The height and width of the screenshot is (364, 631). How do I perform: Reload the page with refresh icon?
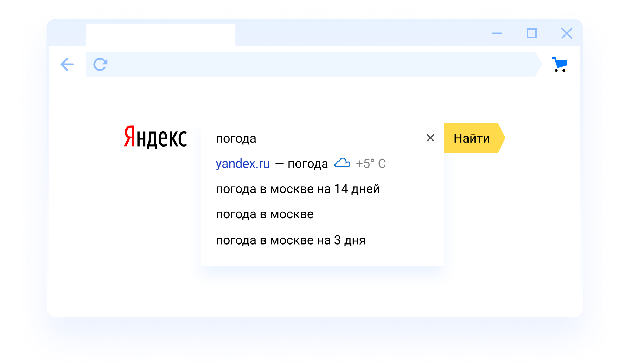pyautogui.click(x=100, y=64)
